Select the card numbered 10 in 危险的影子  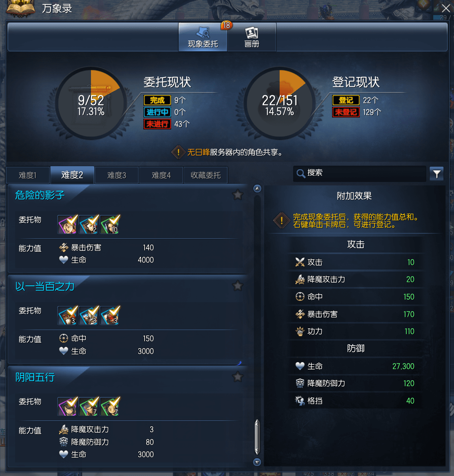tap(110, 225)
